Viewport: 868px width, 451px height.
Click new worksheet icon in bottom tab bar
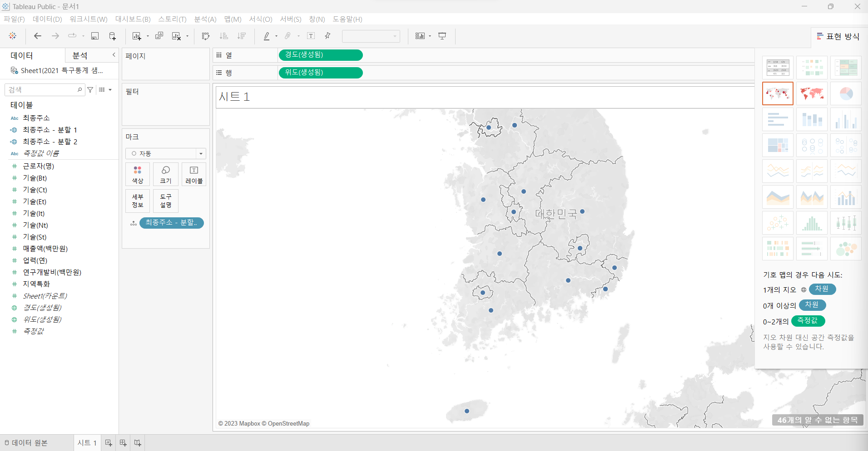tap(109, 443)
